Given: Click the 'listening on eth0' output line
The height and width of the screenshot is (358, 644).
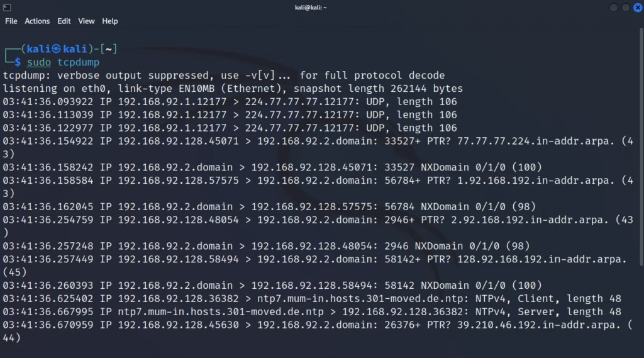Looking at the screenshot, I should click(233, 88).
